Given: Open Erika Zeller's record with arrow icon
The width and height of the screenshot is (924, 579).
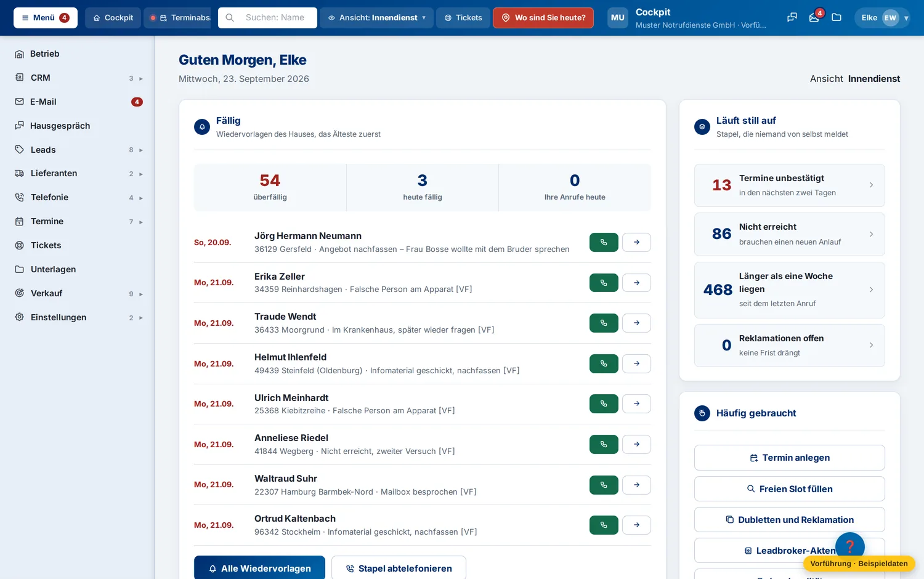Looking at the screenshot, I should [636, 283].
